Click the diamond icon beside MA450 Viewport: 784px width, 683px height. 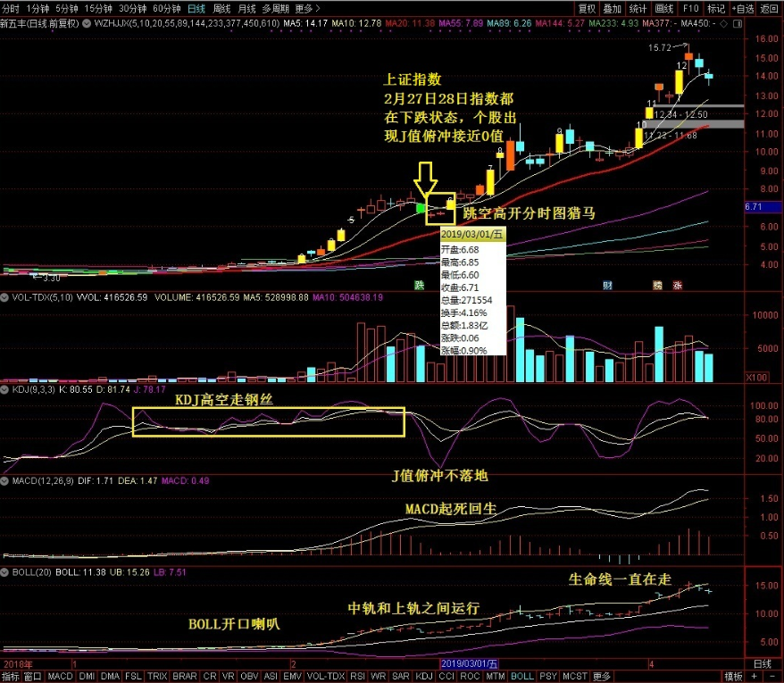pyautogui.click(x=723, y=23)
